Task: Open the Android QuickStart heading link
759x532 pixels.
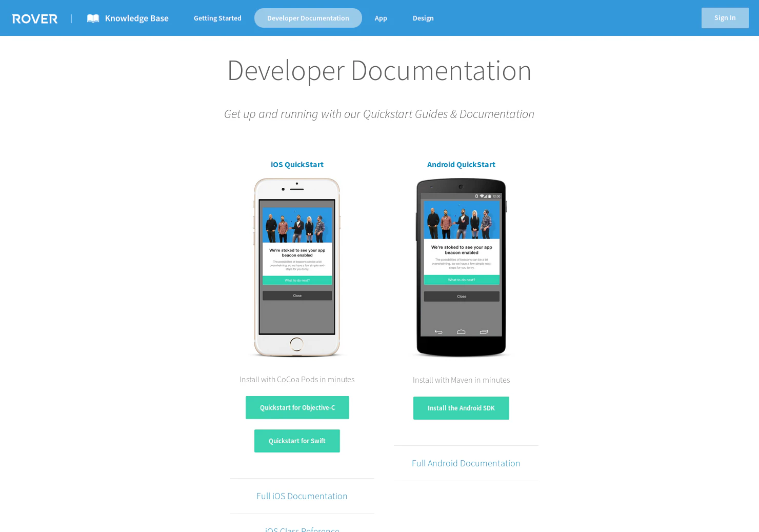Action: pyautogui.click(x=461, y=165)
